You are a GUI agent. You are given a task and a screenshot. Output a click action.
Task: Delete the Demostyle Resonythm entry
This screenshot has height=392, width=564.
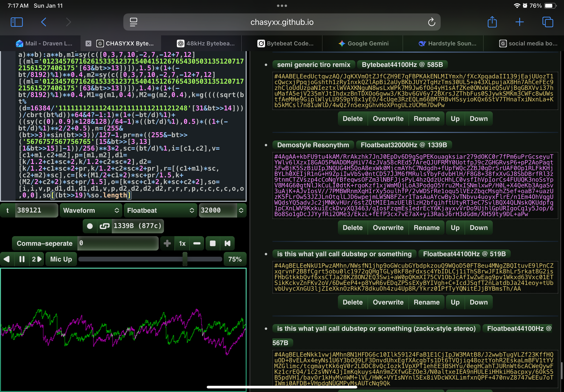click(352, 228)
